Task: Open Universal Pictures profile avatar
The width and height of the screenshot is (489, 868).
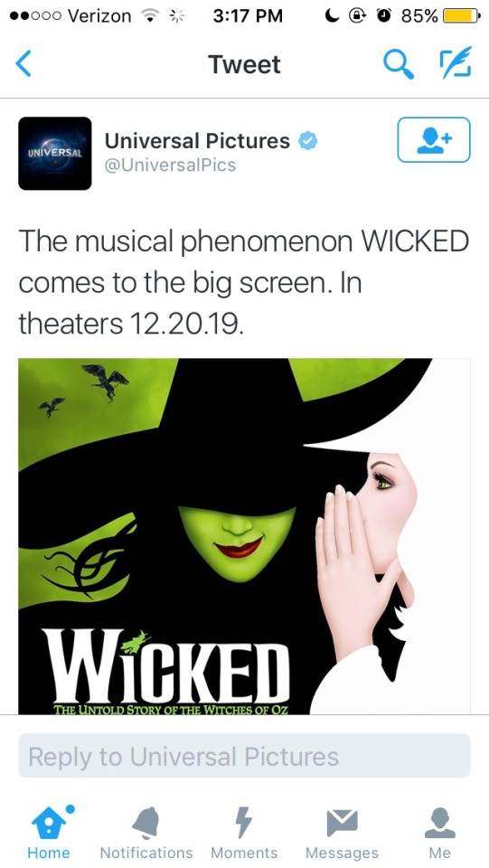Action: 55,154
